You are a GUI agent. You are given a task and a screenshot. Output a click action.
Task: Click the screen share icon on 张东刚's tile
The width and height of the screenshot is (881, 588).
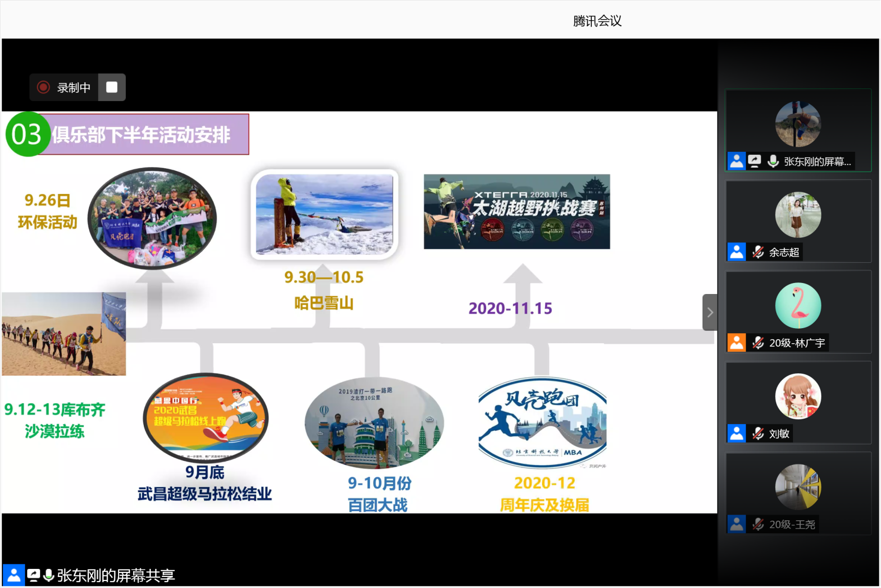click(754, 161)
